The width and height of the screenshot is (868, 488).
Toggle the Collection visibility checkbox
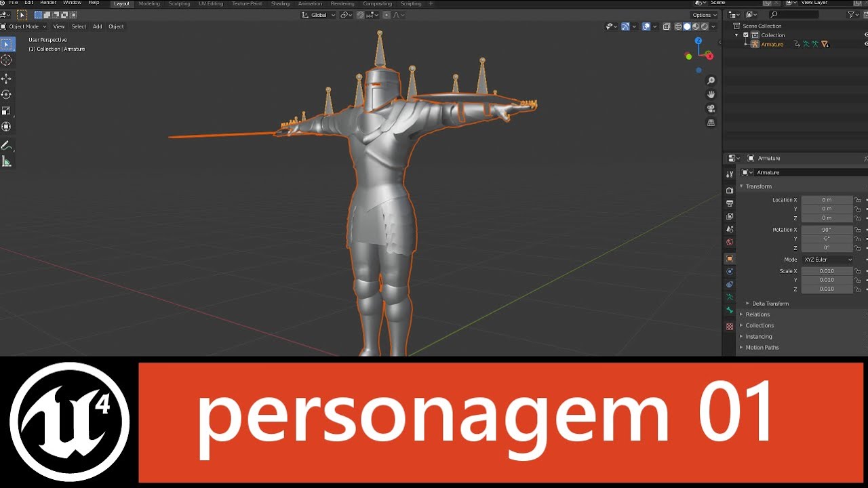tap(746, 35)
